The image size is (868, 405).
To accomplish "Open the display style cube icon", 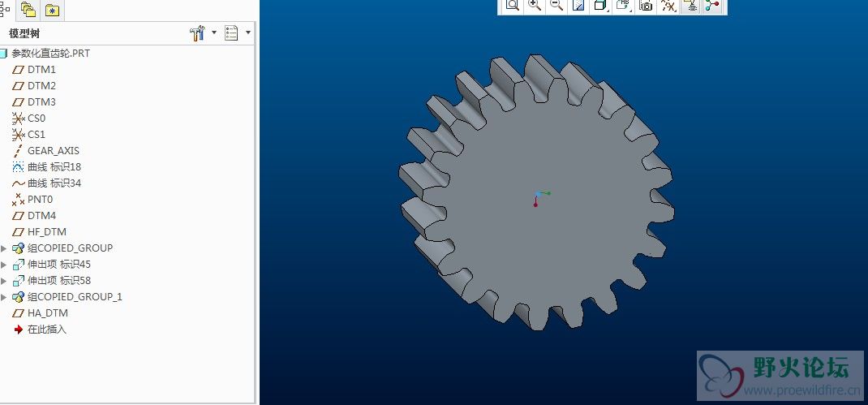I will coord(600,5).
